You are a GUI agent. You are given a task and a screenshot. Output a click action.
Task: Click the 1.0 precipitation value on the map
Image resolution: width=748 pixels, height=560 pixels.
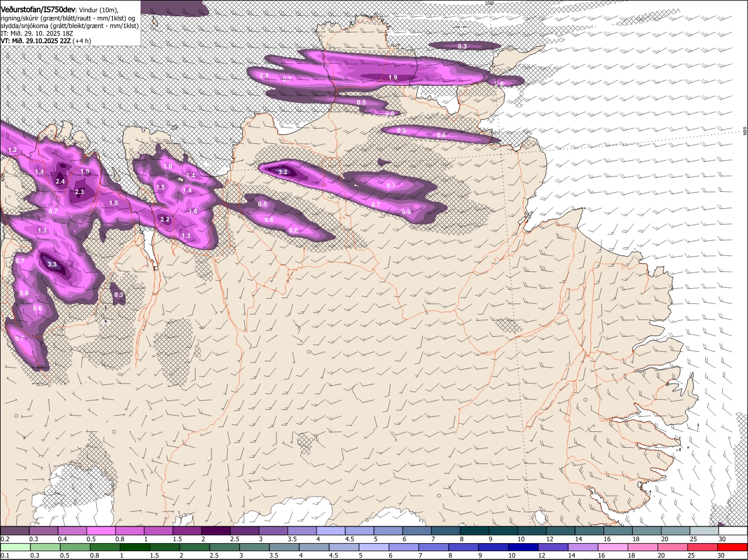[168, 166]
